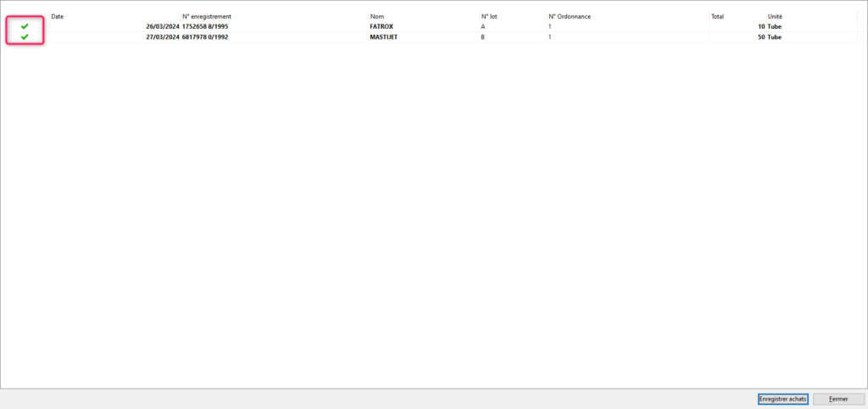This screenshot has width=868, height=409.
Task: Click the Total column header
Action: coord(718,16)
